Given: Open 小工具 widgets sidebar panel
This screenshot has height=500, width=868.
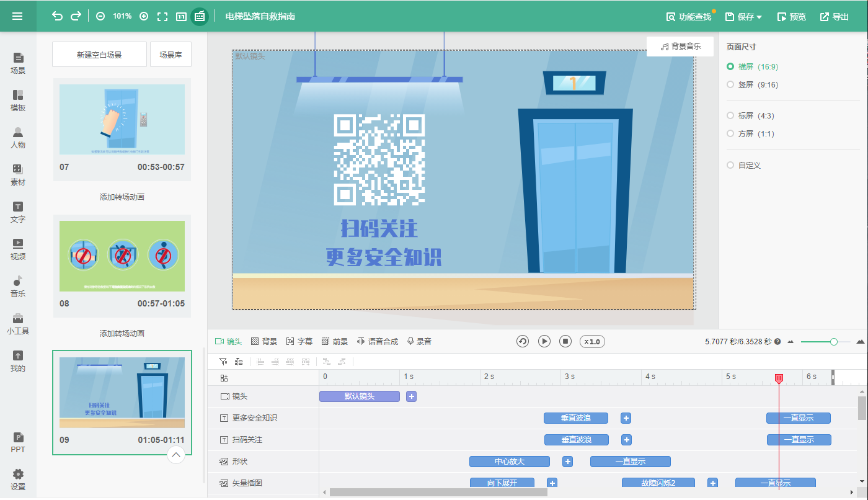Looking at the screenshot, I should tap(18, 324).
